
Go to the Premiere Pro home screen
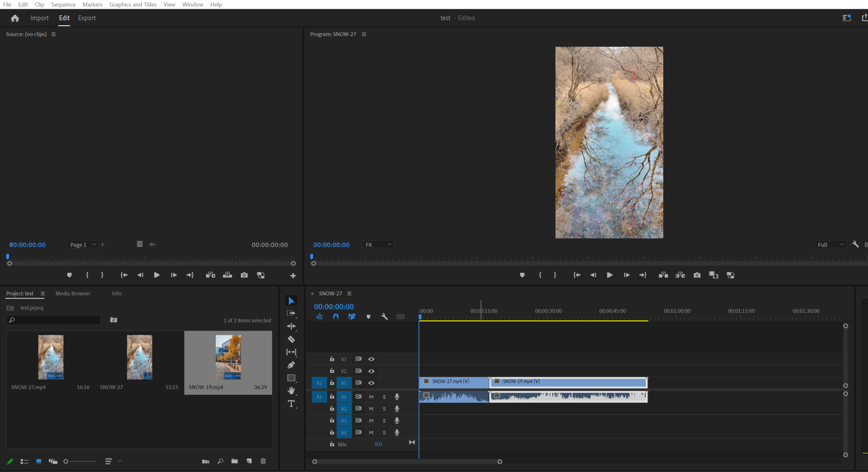tap(14, 18)
